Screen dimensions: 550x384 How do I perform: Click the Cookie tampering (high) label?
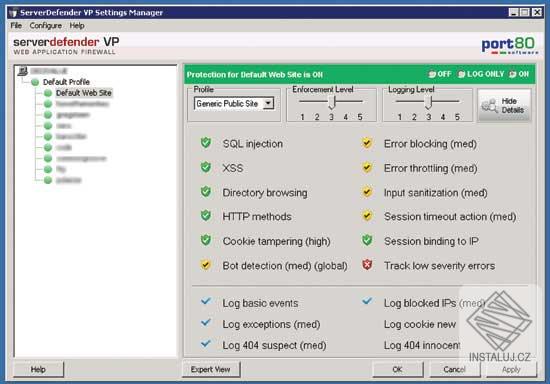tap(276, 241)
